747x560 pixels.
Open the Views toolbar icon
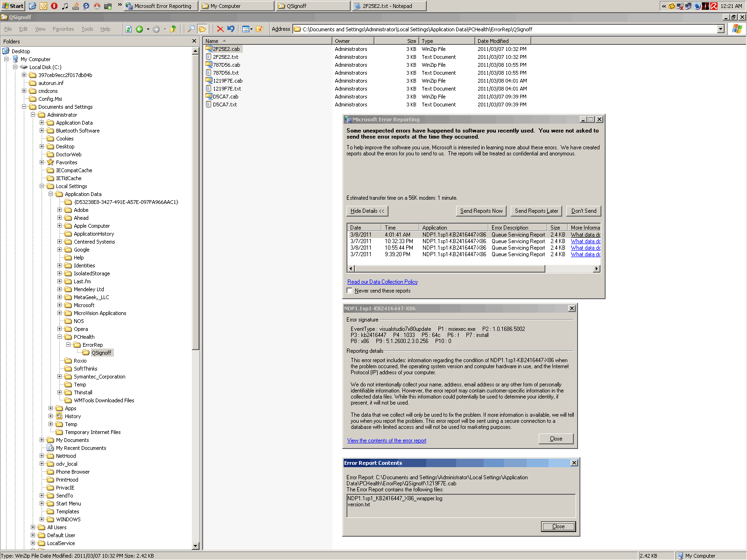click(246, 29)
